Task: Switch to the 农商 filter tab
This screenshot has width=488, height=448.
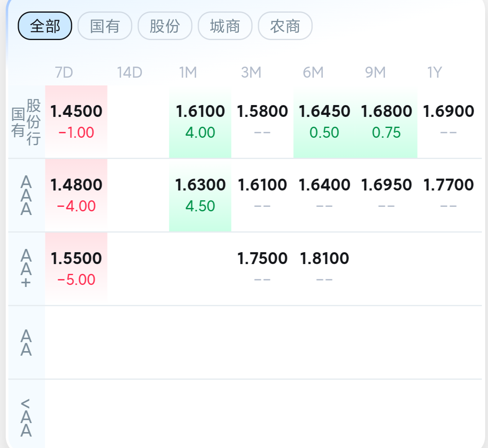Action: click(x=285, y=26)
